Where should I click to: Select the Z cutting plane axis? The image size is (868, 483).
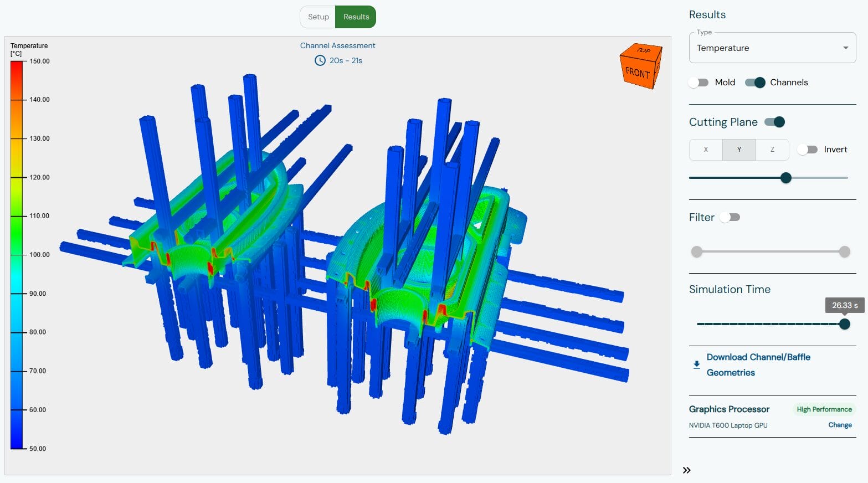772,150
